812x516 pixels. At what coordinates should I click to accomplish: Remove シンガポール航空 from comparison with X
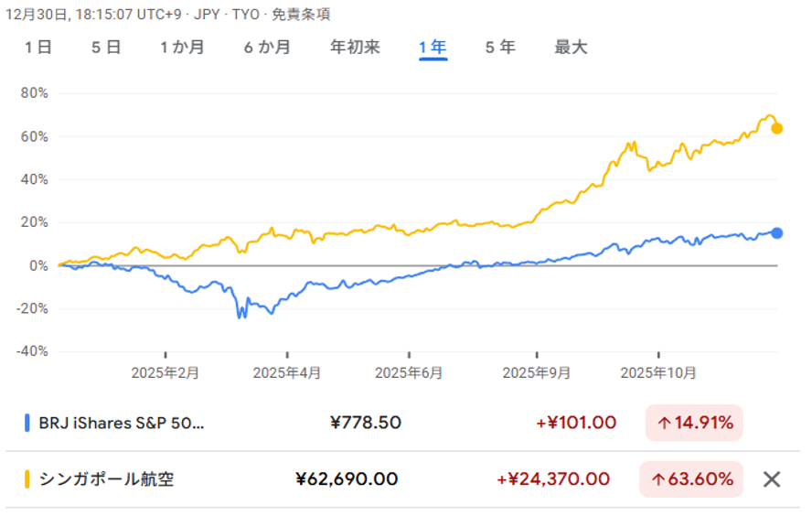point(772,478)
